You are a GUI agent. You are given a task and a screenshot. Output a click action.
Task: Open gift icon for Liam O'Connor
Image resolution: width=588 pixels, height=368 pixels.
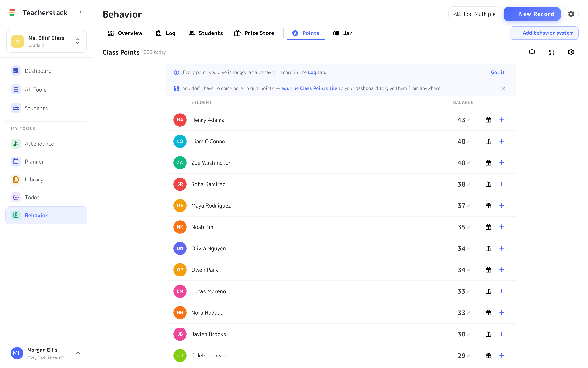click(x=488, y=141)
